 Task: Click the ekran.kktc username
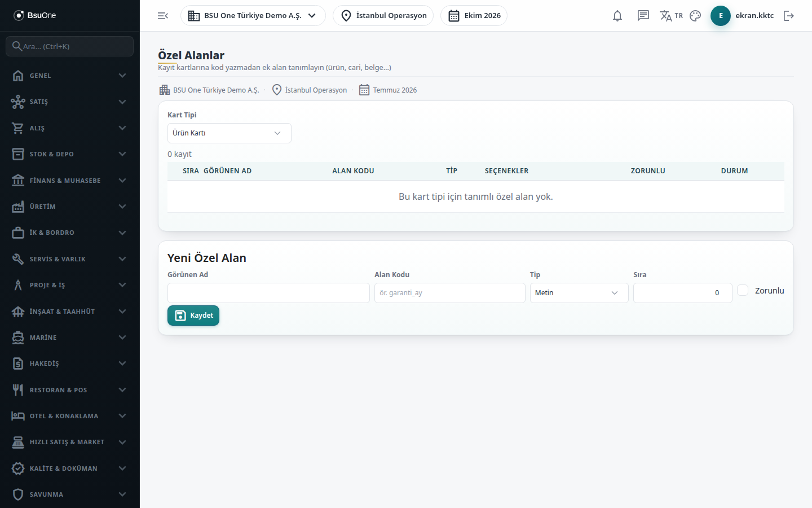(x=754, y=16)
